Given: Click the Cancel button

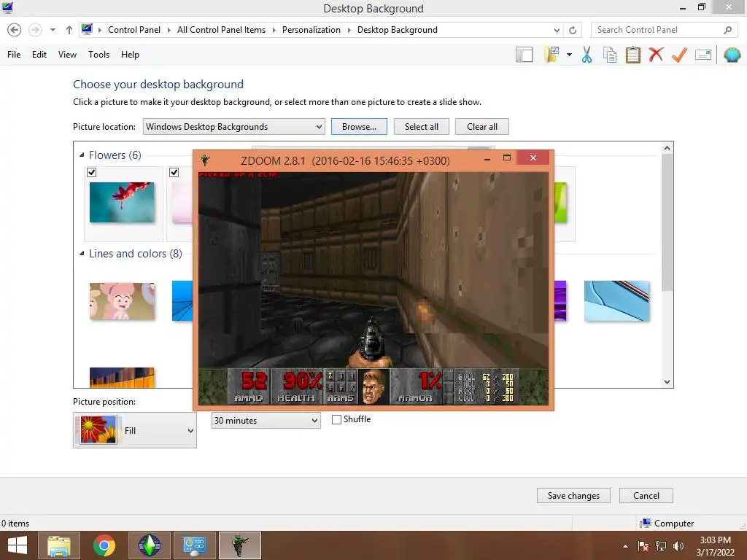Looking at the screenshot, I should [646, 496].
